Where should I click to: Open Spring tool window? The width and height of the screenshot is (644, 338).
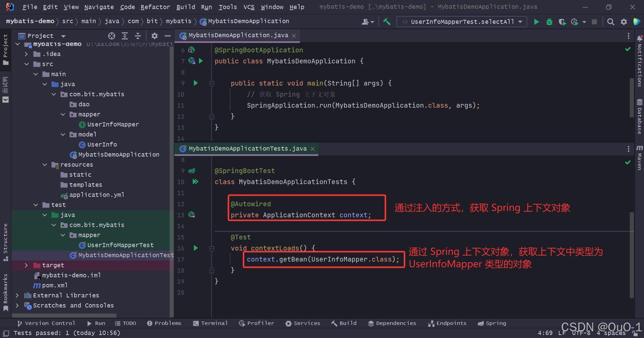[x=492, y=323]
